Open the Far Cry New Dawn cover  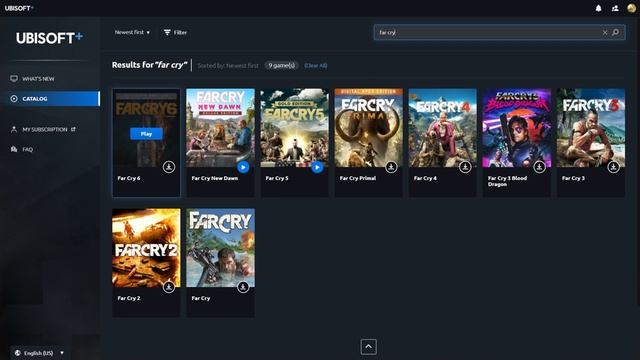(220, 128)
